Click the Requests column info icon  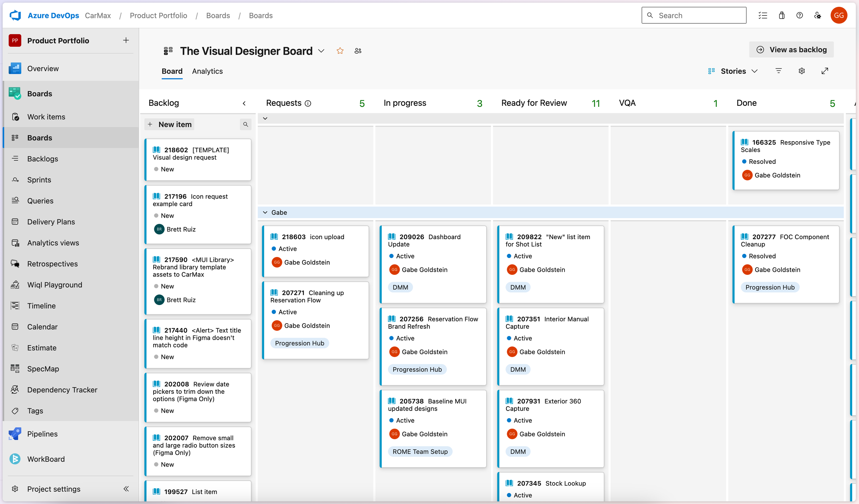tap(308, 103)
